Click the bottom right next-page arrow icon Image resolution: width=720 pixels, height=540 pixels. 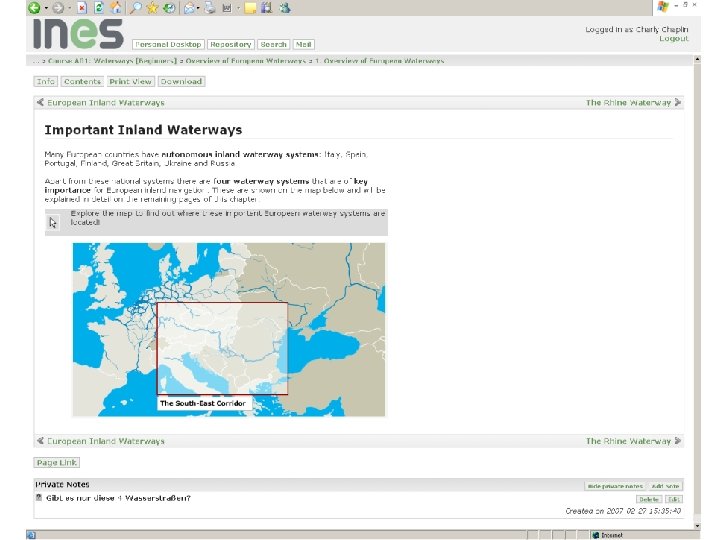[x=678, y=441]
